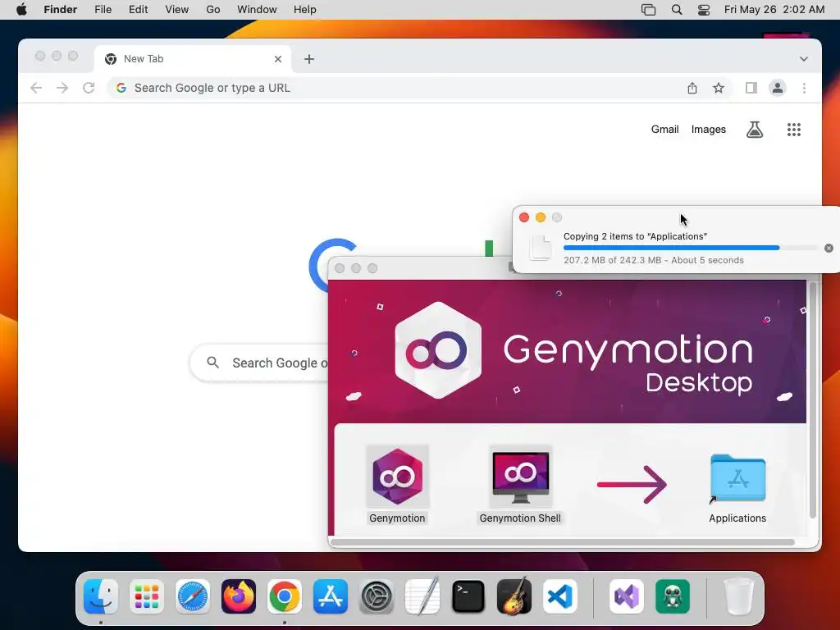Open Control Center in menu bar
Screen dimensions: 840x630
(703, 10)
